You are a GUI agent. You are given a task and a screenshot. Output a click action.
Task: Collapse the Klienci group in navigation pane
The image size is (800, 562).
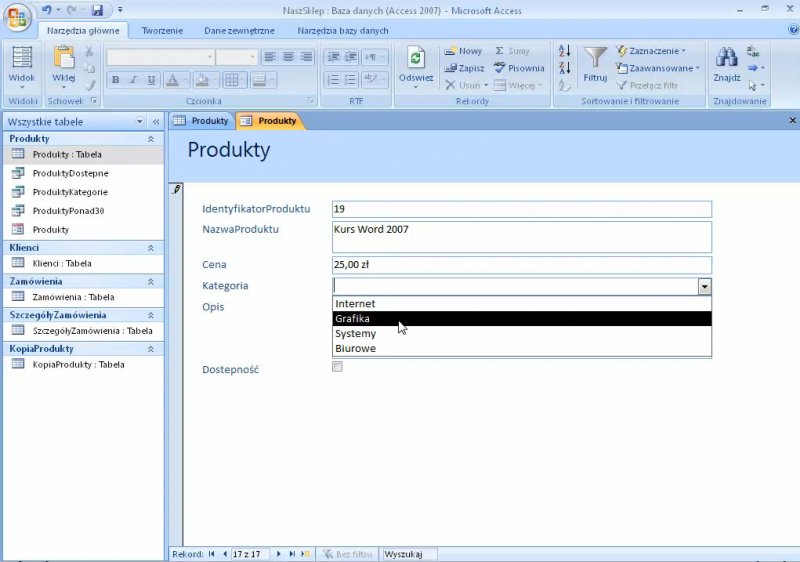(150, 247)
